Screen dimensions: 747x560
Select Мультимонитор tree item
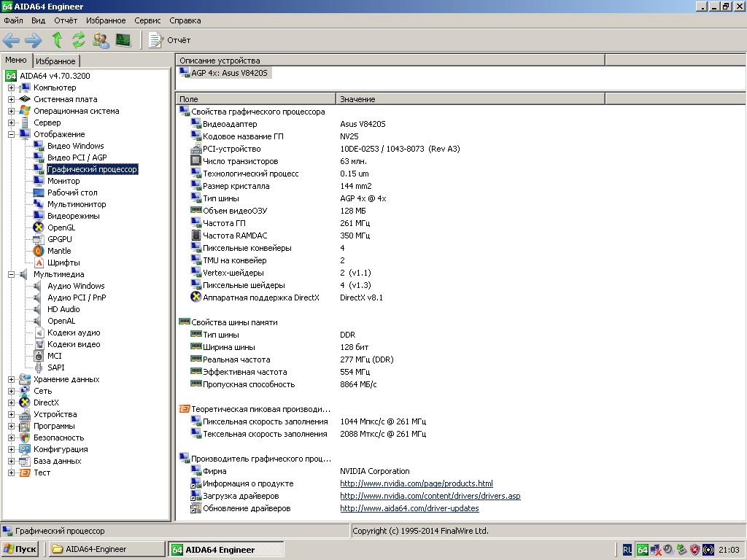[77, 204]
